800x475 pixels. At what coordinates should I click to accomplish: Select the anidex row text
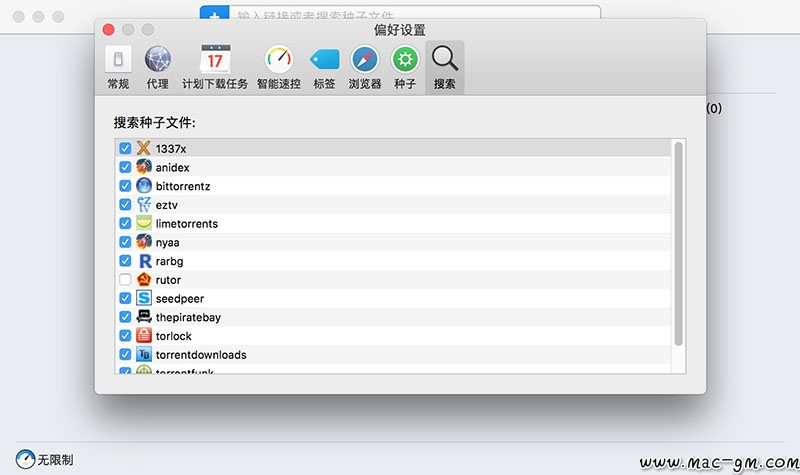(x=172, y=167)
